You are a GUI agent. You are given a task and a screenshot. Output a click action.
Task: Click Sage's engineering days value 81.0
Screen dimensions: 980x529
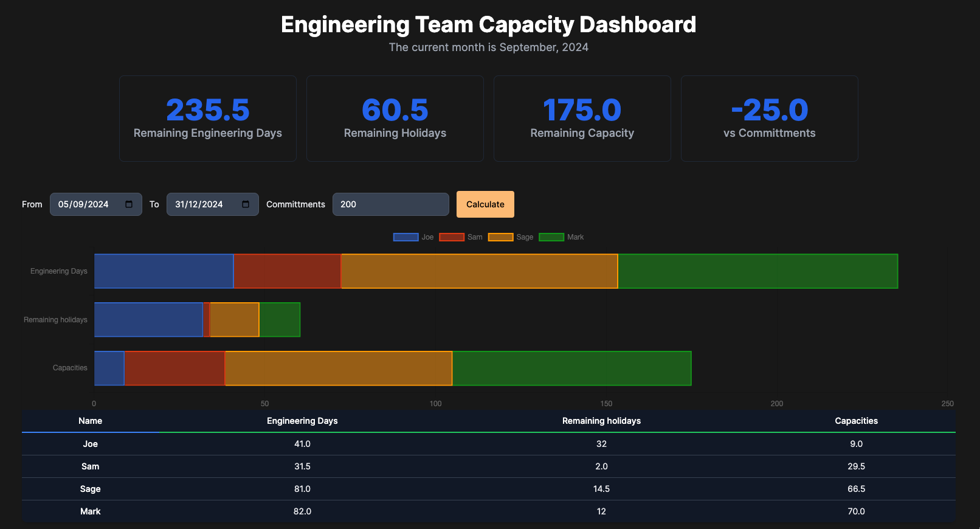(x=302, y=489)
